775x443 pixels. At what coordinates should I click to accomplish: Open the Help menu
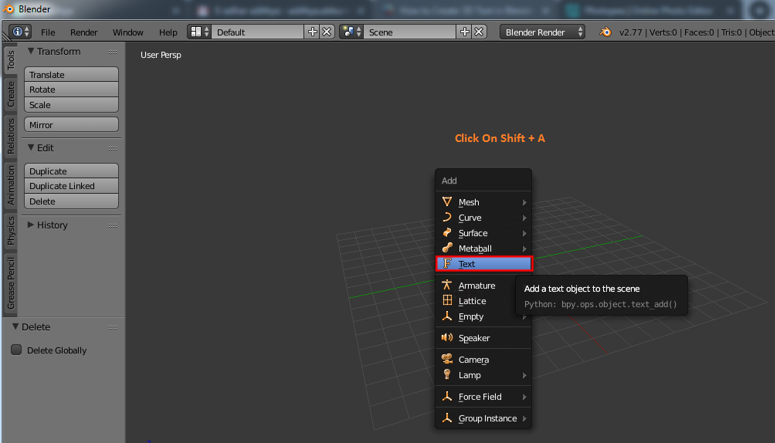(168, 32)
